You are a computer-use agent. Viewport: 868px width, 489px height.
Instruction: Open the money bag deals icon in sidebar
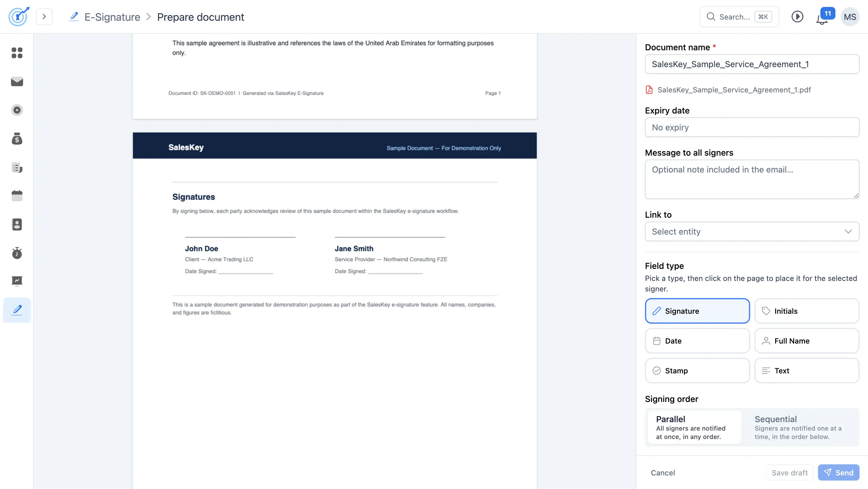17,139
